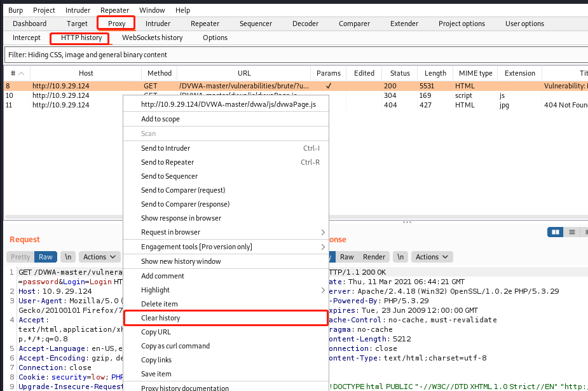
Task: Sort history by the # column
Action: tap(17, 73)
